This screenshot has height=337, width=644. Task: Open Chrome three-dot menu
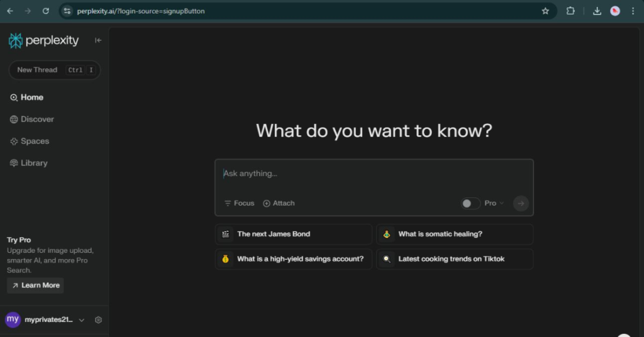tap(633, 11)
